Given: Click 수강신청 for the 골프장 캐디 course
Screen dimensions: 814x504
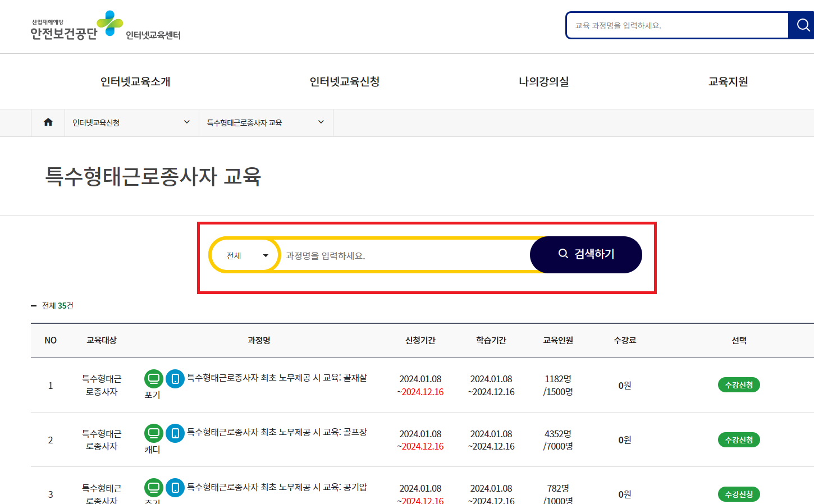Looking at the screenshot, I should click(x=739, y=440).
